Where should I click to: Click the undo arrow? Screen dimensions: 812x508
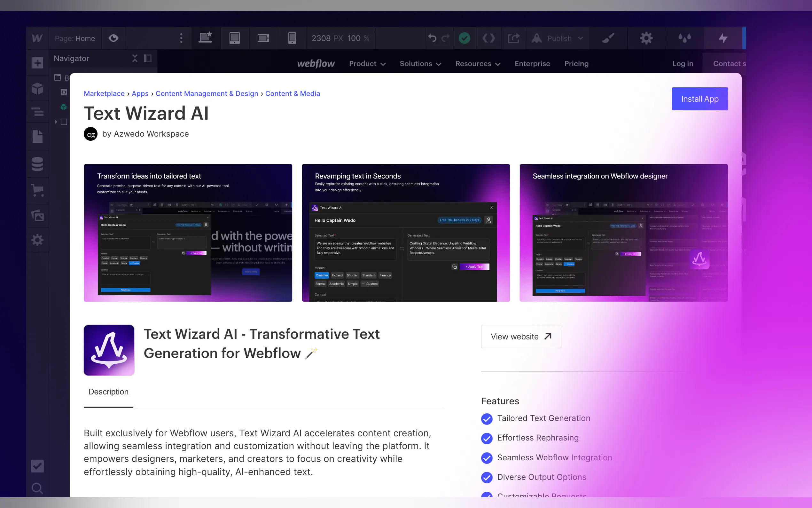click(432, 38)
